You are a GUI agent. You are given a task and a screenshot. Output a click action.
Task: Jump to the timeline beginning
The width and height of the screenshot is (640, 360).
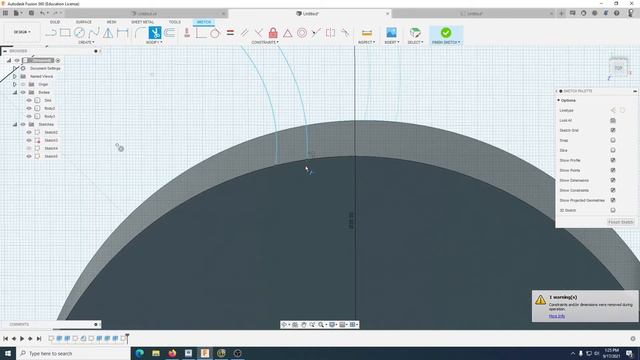(x=6, y=338)
